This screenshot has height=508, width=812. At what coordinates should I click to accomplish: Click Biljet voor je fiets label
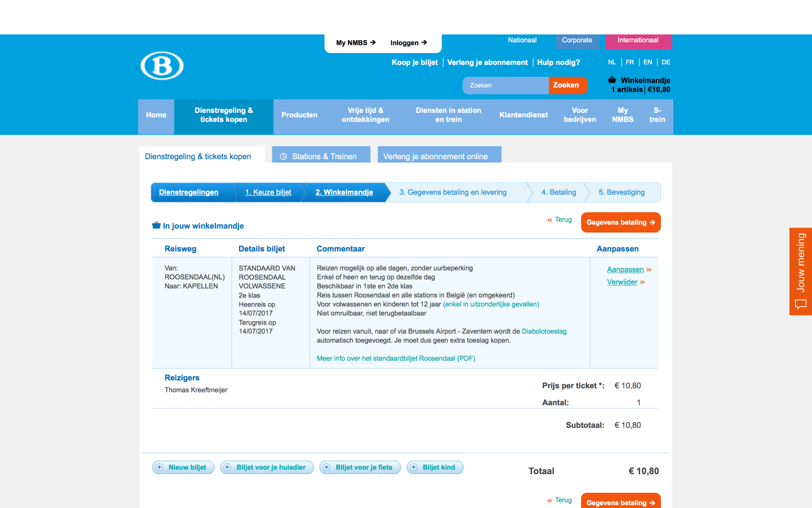pos(364,467)
